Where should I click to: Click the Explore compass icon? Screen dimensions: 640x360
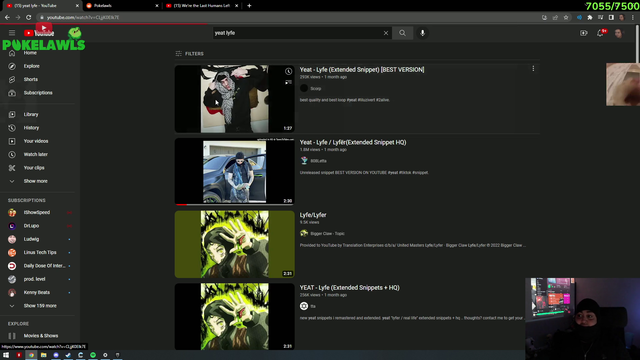(x=12, y=66)
